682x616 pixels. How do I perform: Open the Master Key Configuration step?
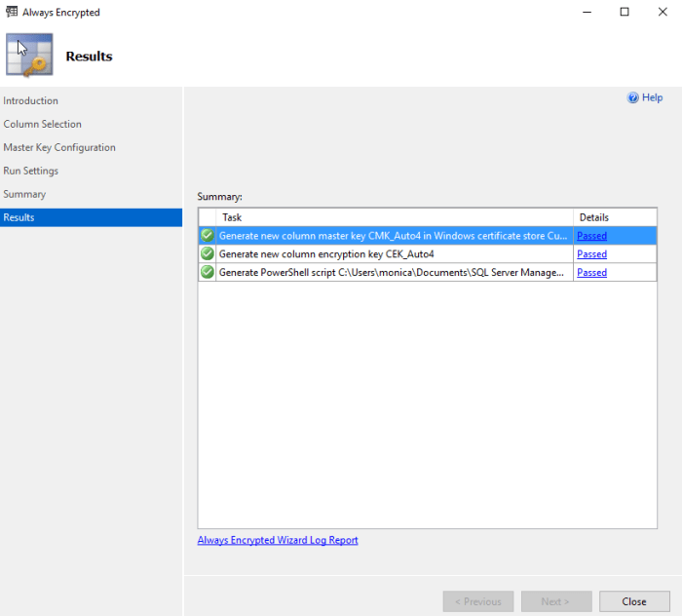click(x=59, y=147)
